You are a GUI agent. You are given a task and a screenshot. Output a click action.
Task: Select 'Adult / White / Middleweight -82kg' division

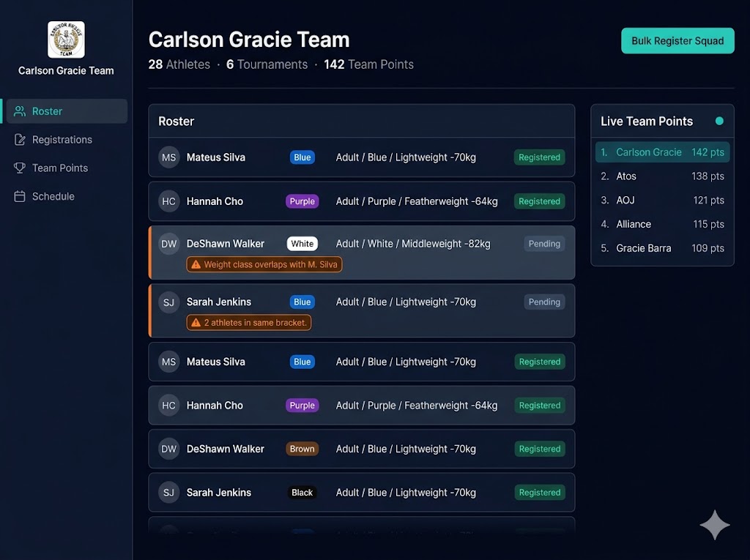click(x=413, y=244)
